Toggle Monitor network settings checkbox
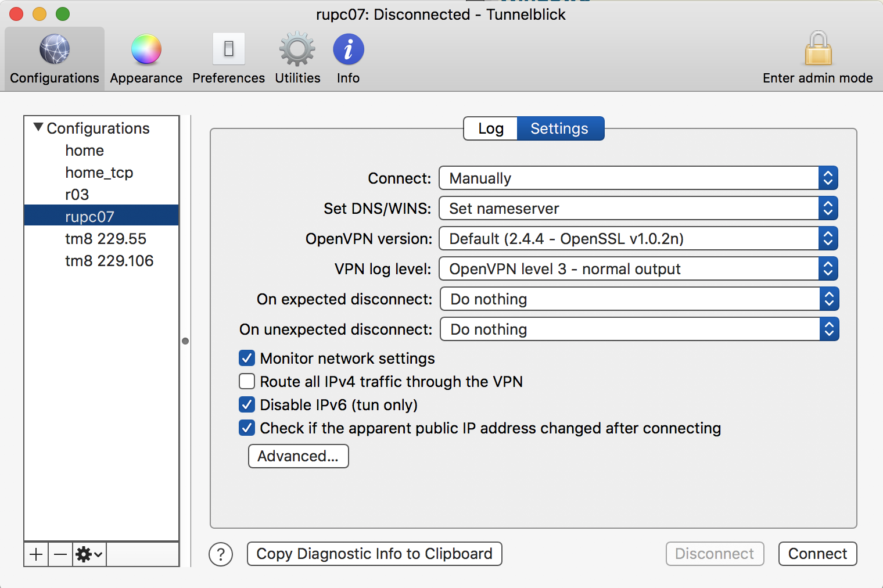 [x=247, y=358]
